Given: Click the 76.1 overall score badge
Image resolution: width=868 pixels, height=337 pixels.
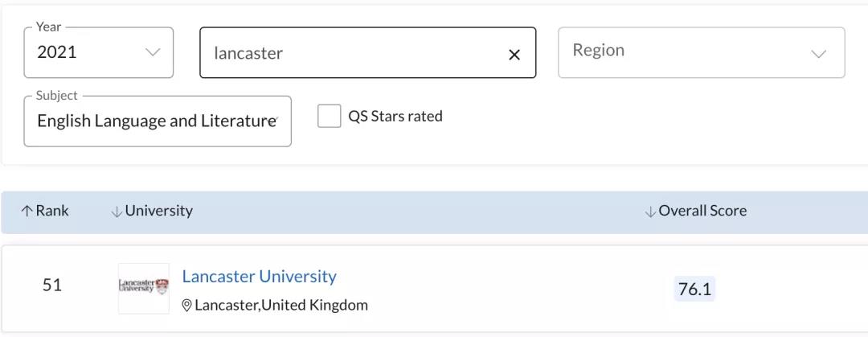Looking at the screenshot, I should click(694, 289).
